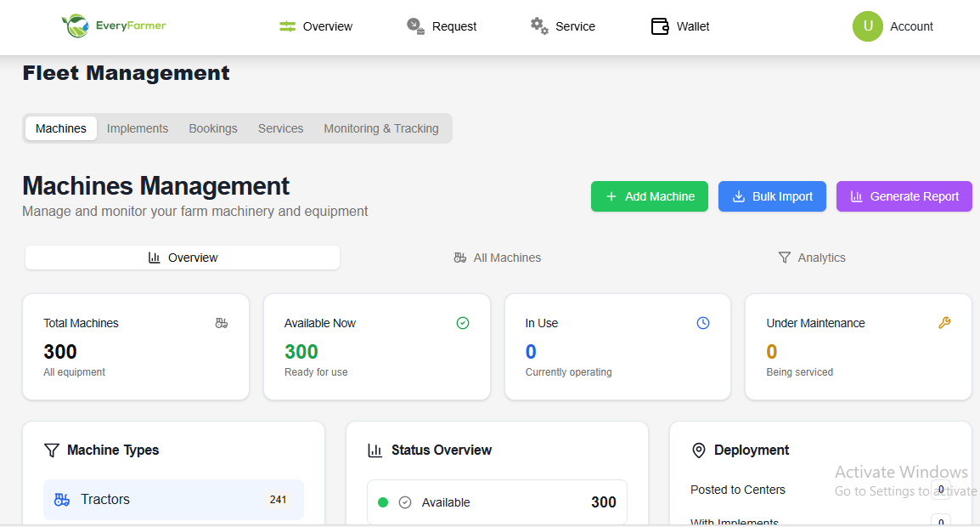This screenshot has height=527, width=980.
Task: Click the Being serviced text
Action: pos(800,372)
